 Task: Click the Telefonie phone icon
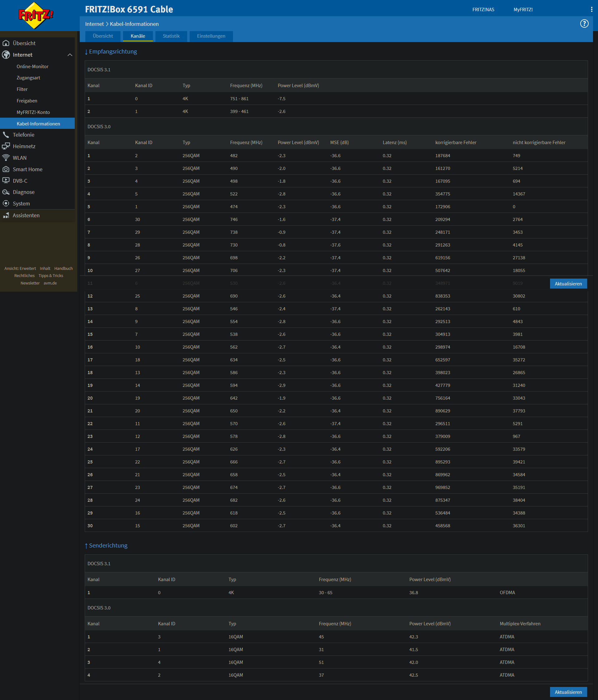(6, 135)
